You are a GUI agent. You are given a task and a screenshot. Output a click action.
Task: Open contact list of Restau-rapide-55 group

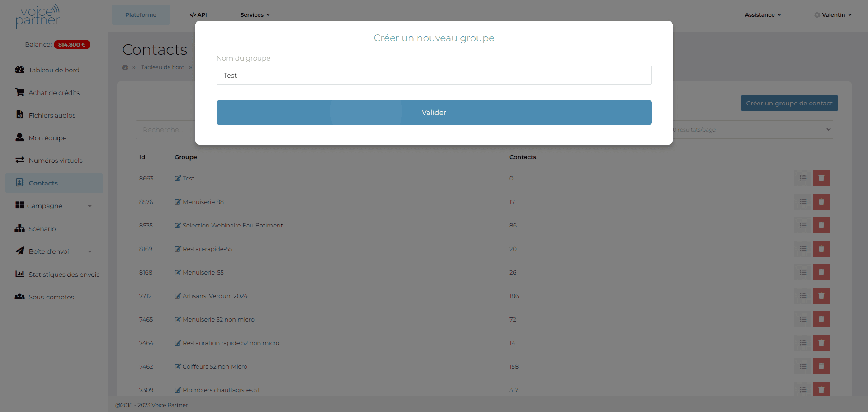click(802, 249)
